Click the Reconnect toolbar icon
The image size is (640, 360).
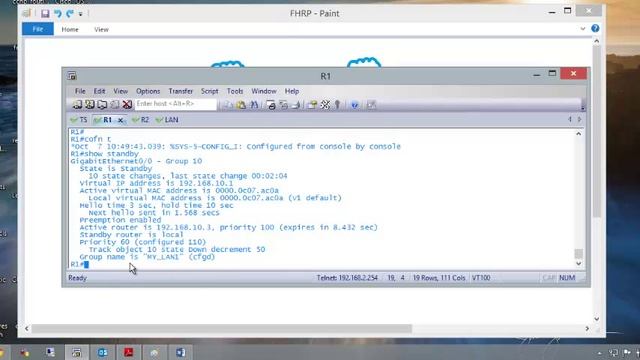pyautogui.click(x=115, y=104)
